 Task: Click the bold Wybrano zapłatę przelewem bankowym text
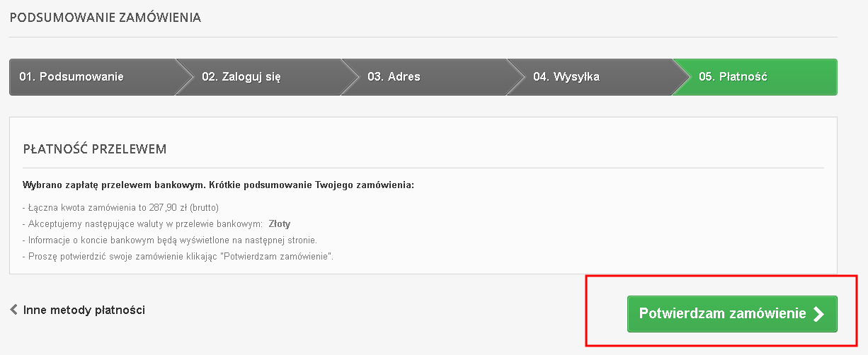tap(218, 185)
